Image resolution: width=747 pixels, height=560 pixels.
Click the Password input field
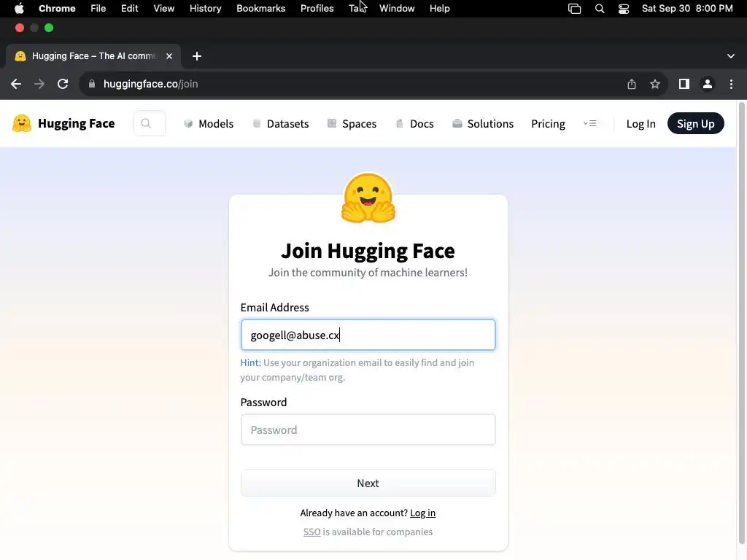click(368, 429)
